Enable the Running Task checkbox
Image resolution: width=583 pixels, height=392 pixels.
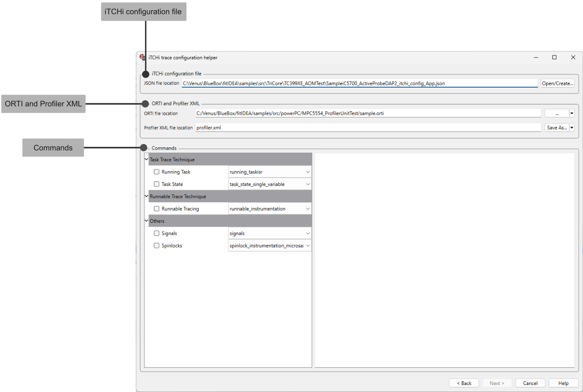[x=157, y=172]
